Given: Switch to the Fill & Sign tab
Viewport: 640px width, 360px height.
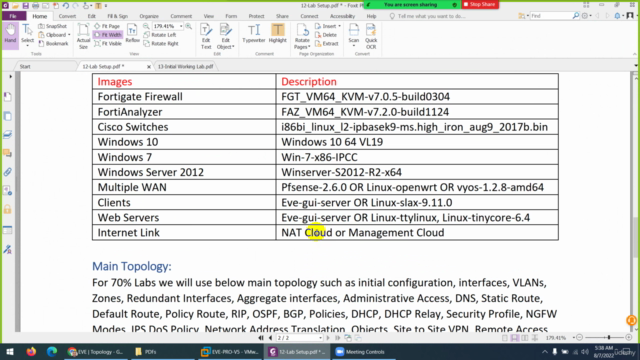Looking at the screenshot, I should (118, 16).
